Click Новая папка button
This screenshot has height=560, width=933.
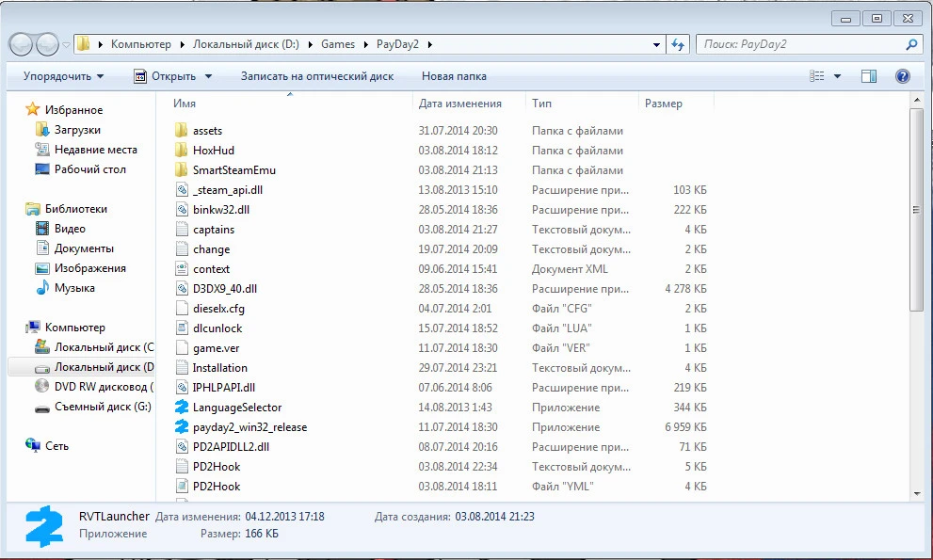point(454,76)
